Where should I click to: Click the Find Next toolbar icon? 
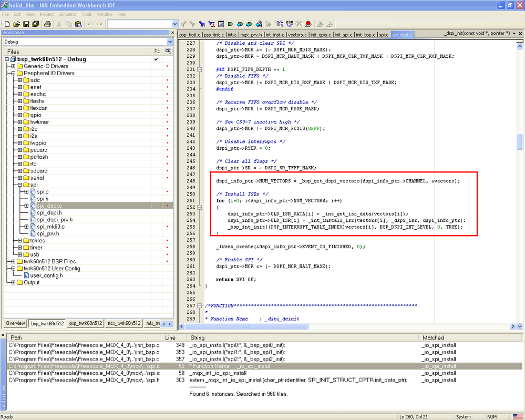(192, 24)
